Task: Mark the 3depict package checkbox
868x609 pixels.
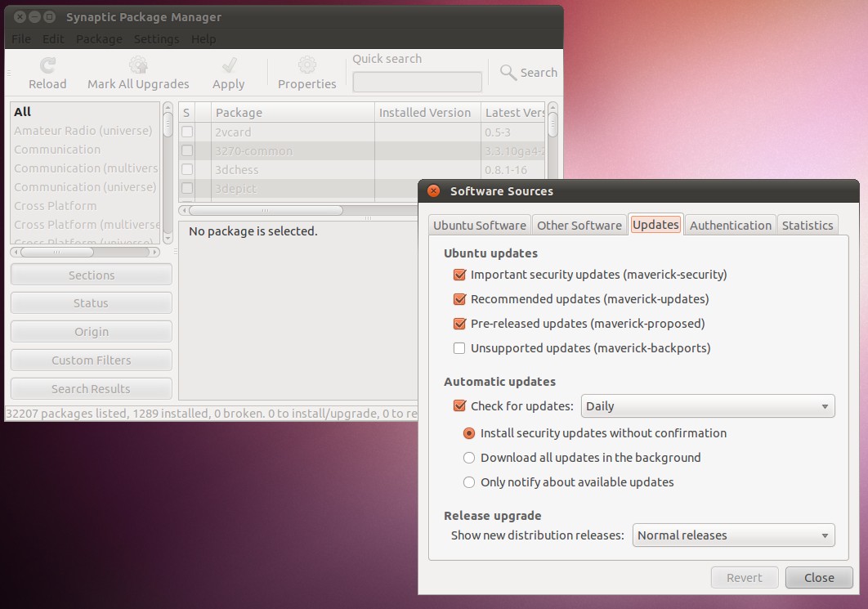Action: [x=187, y=188]
